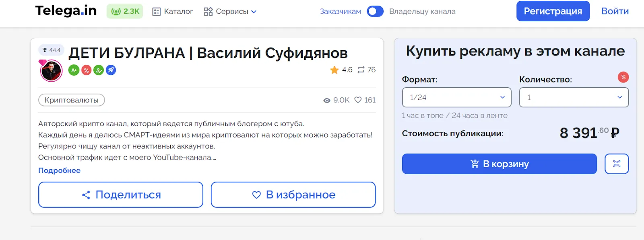Open the Войти login link
Viewport: 644px width, 240px height.
(x=615, y=11)
